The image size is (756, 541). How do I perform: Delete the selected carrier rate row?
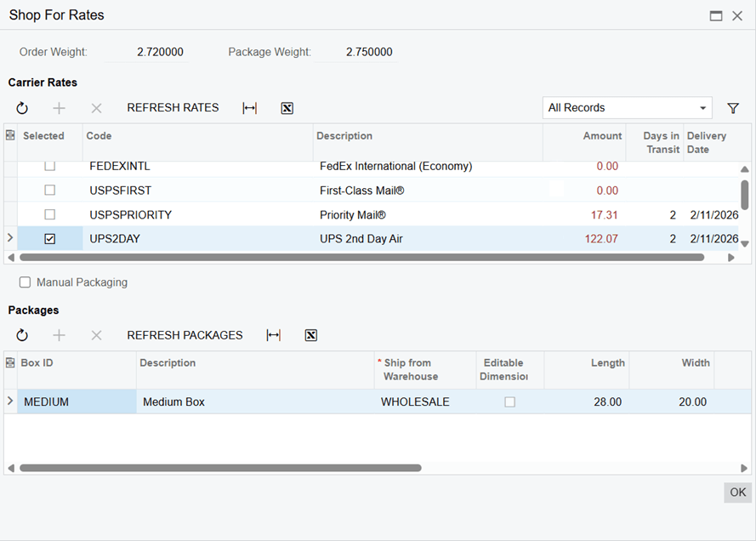tap(96, 108)
